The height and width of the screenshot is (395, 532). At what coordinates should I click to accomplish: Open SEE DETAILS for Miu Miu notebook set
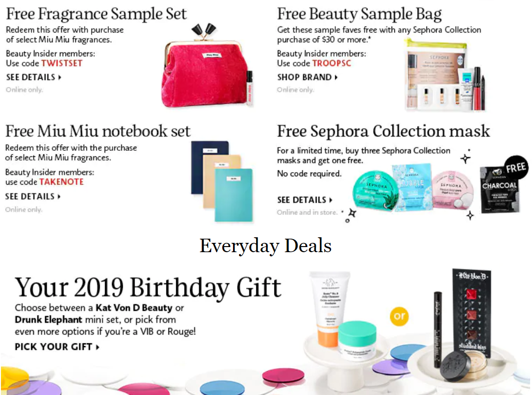(33, 196)
